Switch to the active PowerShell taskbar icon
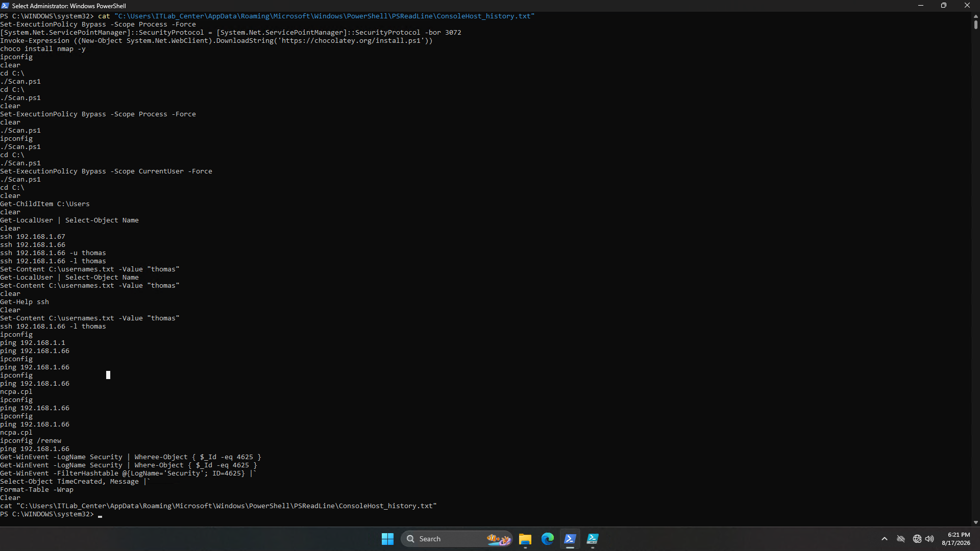The width and height of the screenshot is (980, 551). click(570, 539)
